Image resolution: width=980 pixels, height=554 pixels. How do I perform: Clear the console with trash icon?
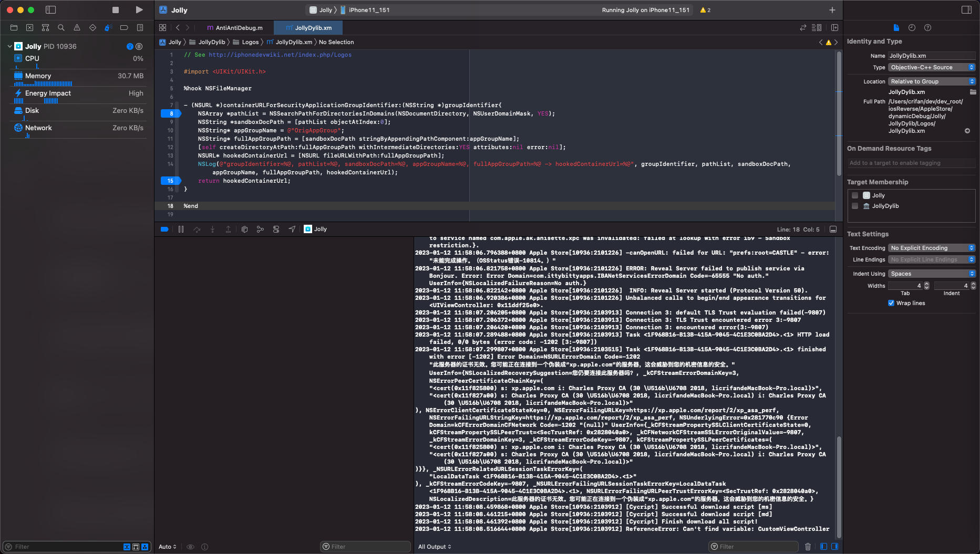[808, 547]
